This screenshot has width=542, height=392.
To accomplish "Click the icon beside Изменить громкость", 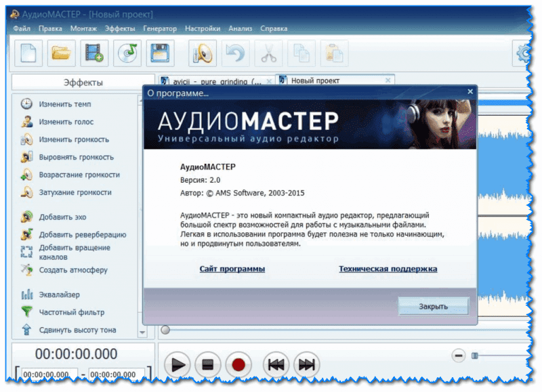I will click(26, 139).
